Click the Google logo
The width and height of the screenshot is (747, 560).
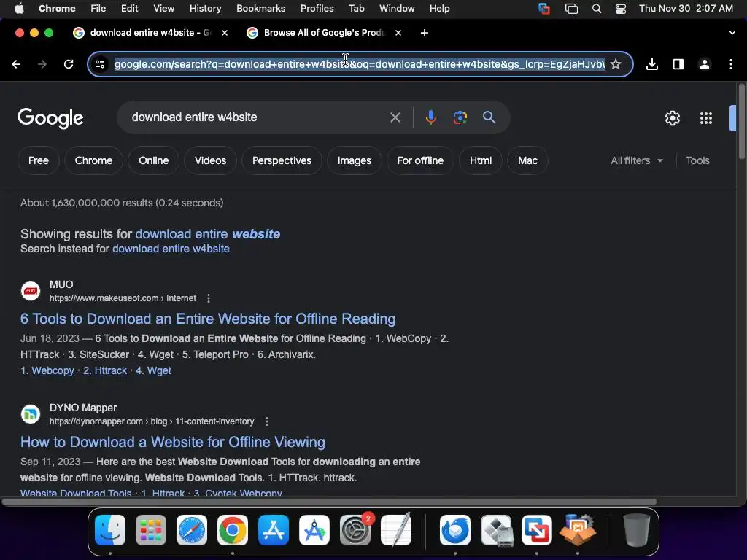coord(50,117)
